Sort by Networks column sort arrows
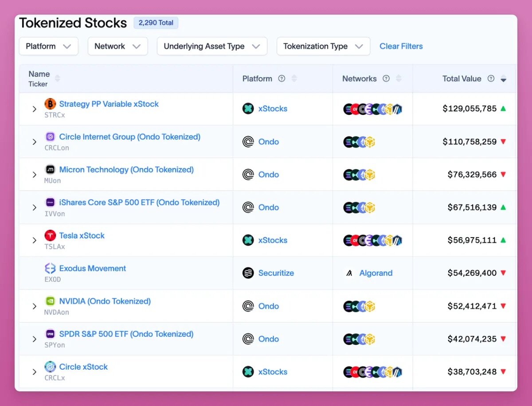The width and height of the screenshot is (532, 406). pos(399,78)
